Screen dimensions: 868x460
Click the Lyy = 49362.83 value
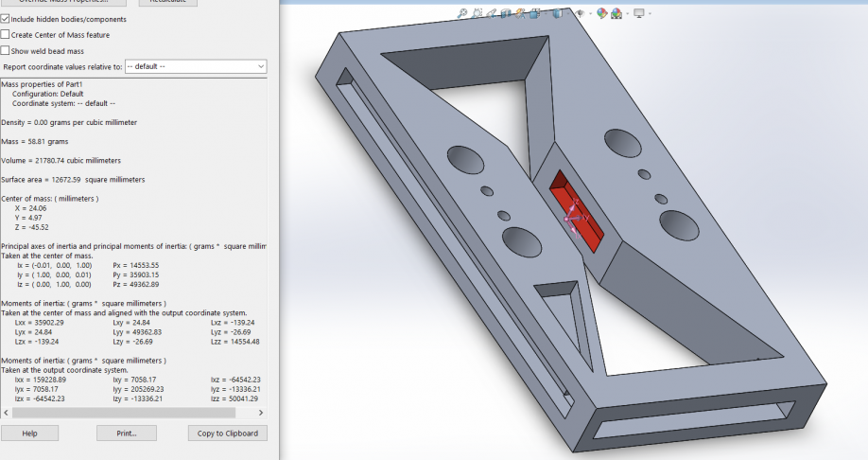137,332
